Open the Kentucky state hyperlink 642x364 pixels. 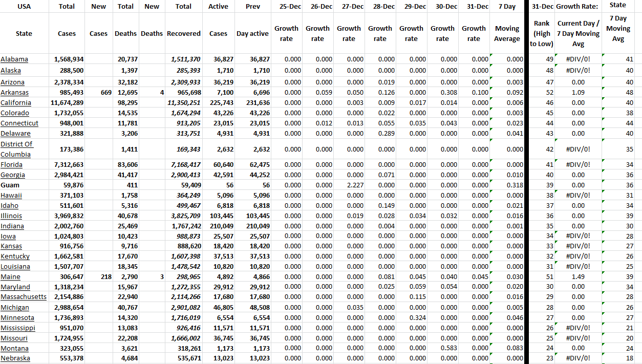14,256
